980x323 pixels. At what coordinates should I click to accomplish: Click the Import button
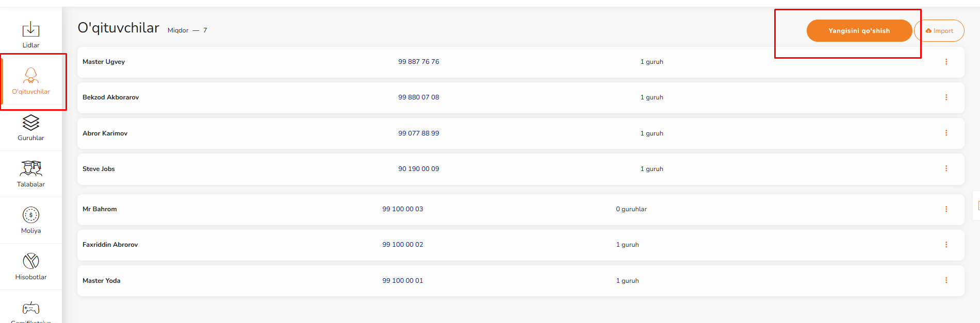coord(939,31)
